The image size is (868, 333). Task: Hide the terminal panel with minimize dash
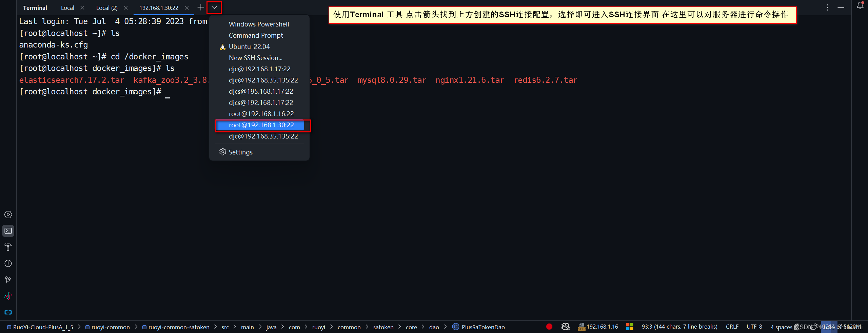pyautogui.click(x=841, y=7)
